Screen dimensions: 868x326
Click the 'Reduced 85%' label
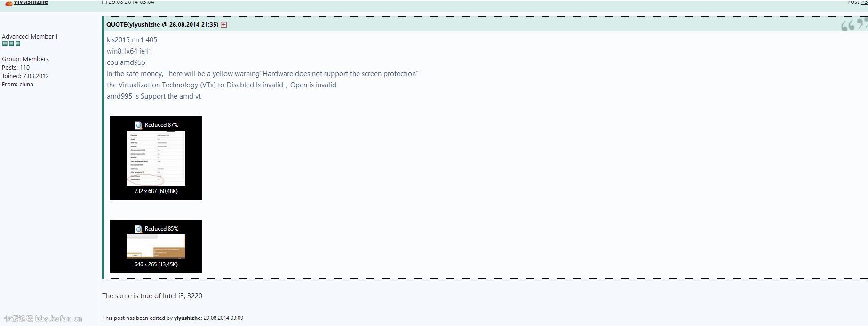[161, 229]
